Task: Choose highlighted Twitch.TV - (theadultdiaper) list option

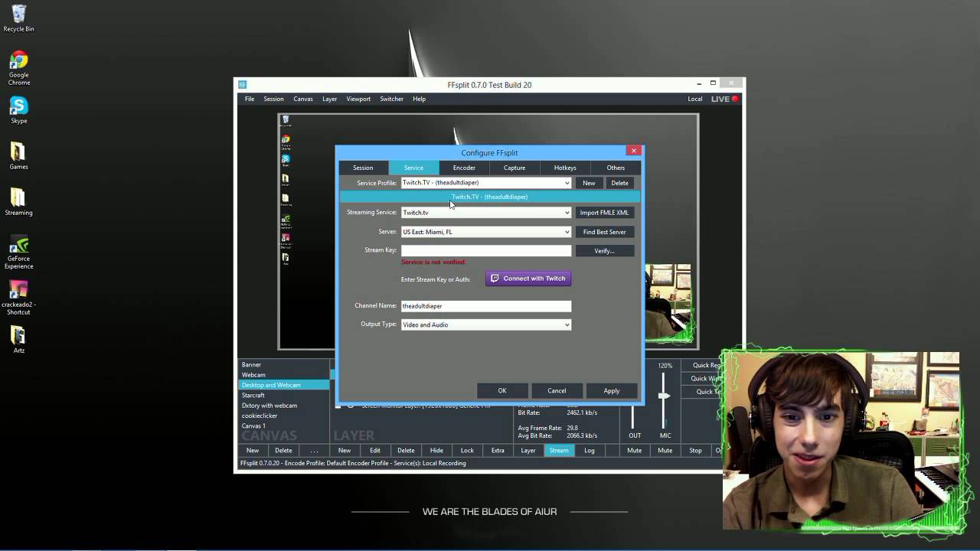Action: pyautogui.click(x=489, y=197)
